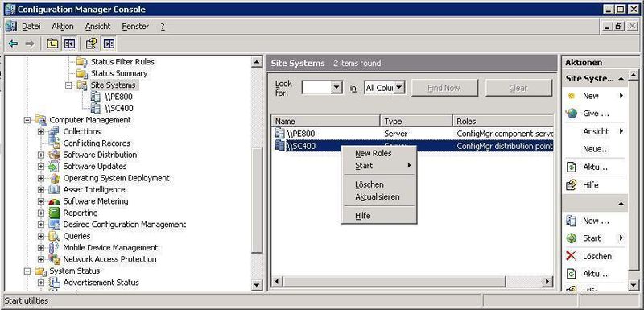Click the green Start icon in Aktionen pane
The height and width of the screenshot is (310, 644).
pyautogui.click(x=571, y=238)
